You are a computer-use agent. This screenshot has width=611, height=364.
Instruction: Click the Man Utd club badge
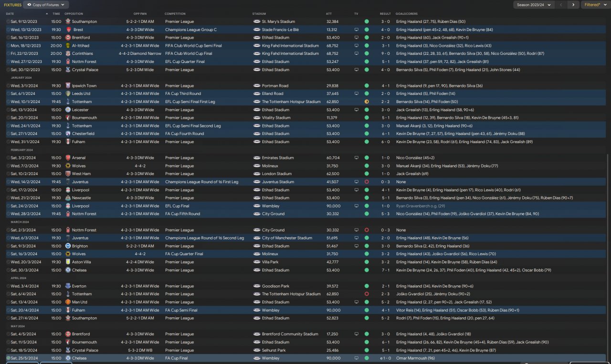point(68,302)
